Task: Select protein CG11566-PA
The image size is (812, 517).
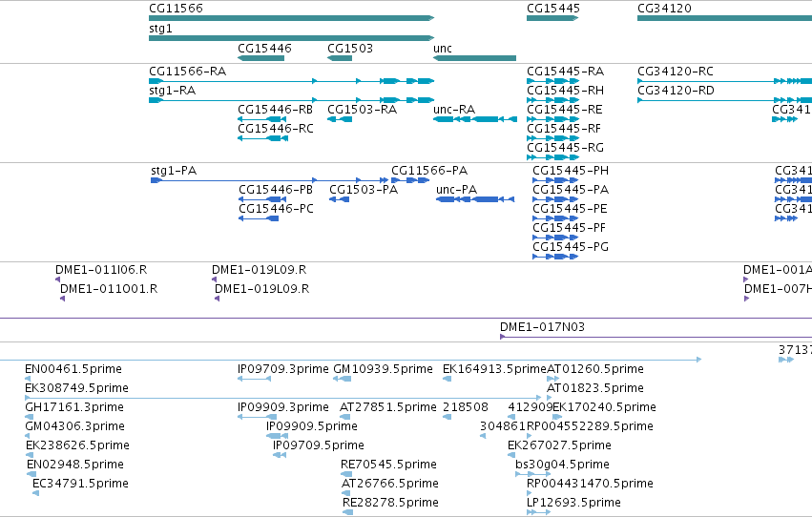Action: point(429,170)
